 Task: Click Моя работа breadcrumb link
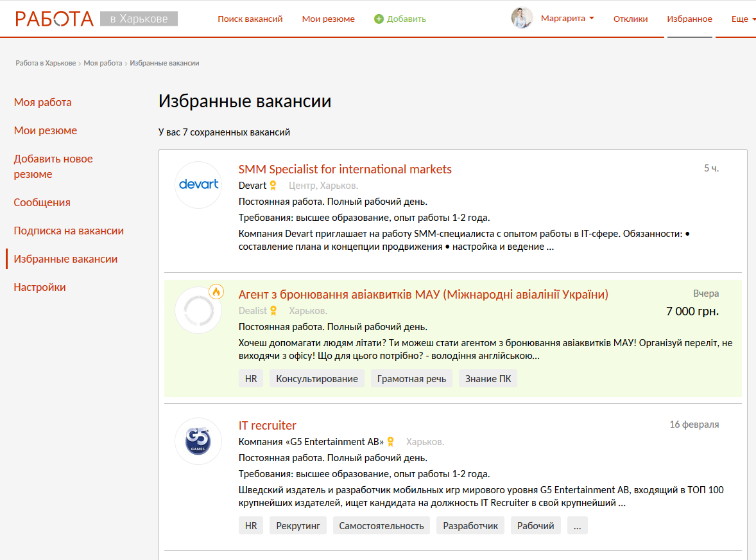click(103, 63)
